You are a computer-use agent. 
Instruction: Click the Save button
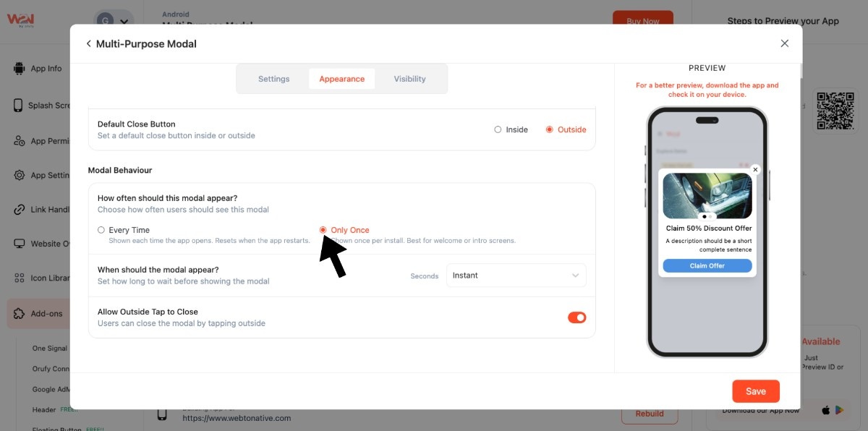[x=755, y=391]
